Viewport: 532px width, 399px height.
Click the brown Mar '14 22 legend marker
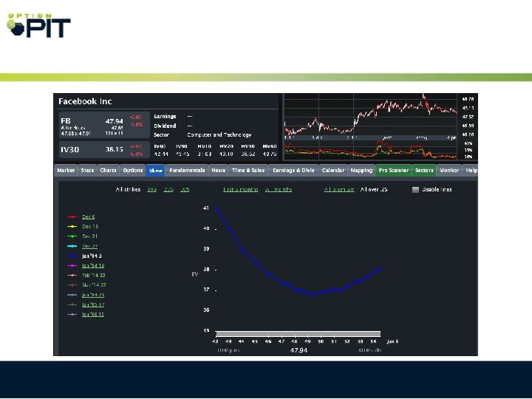(x=72, y=285)
